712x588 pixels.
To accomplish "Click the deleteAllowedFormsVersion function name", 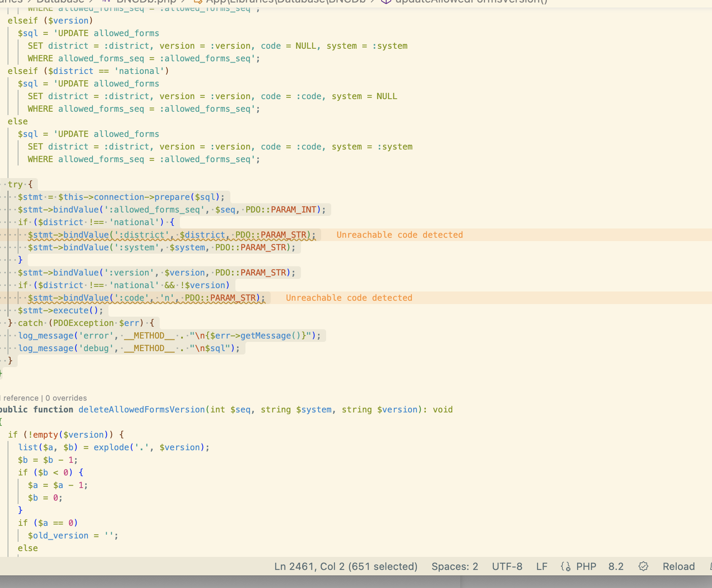I will (x=142, y=409).
